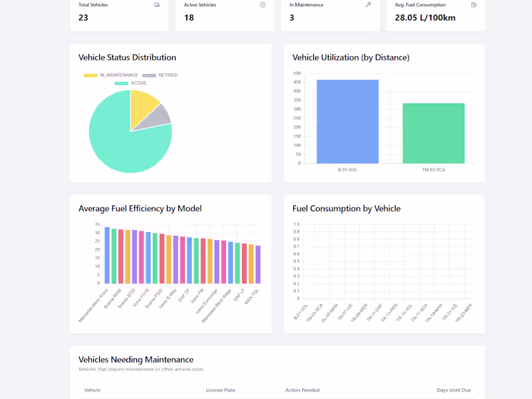Sort by Days Until Due column header
532x399 pixels.
[x=454, y=390]
